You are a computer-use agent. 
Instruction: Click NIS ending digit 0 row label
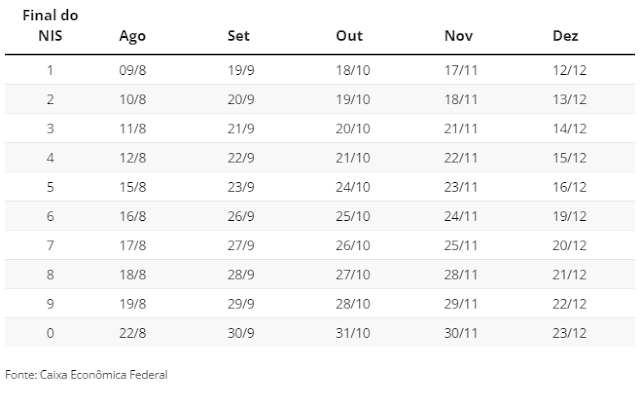[50, 333]
